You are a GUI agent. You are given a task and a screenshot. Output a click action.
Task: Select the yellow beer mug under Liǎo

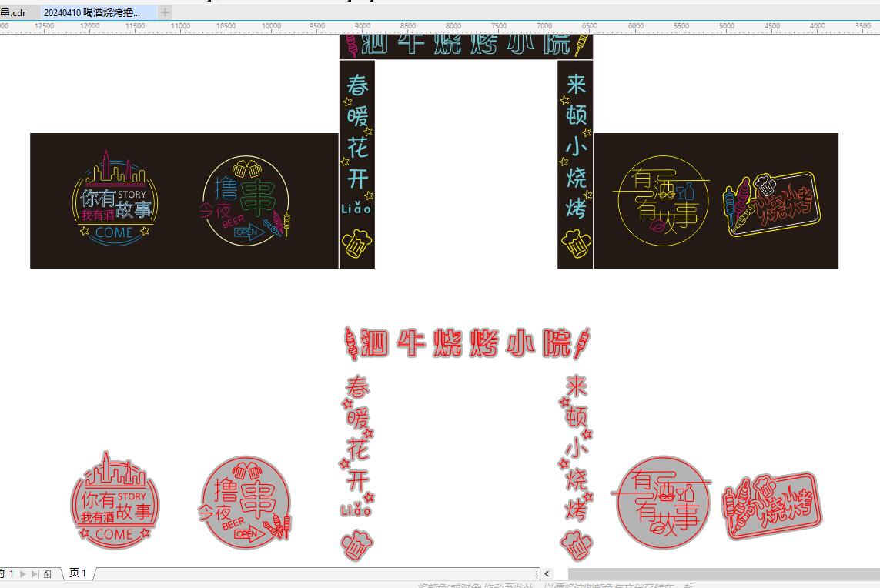click(357, 244)
